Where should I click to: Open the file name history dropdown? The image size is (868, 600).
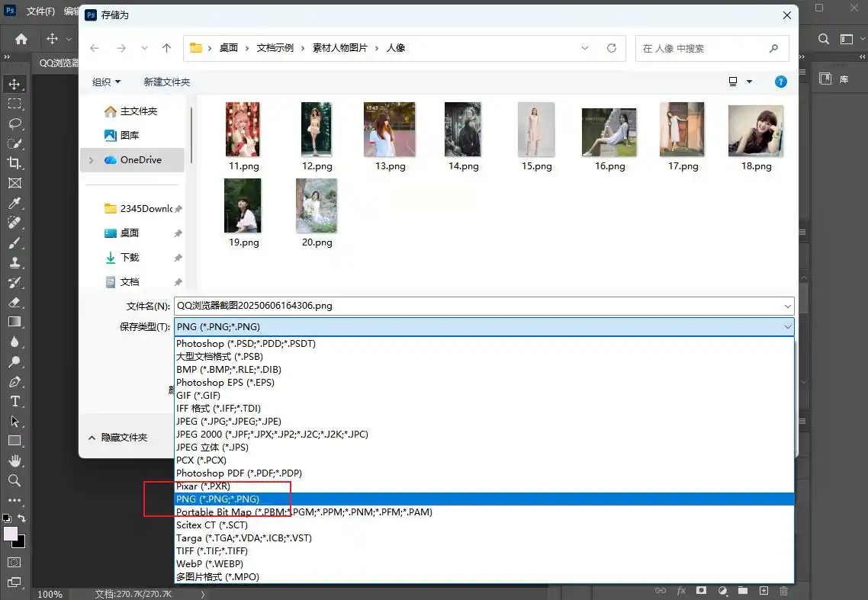pos(787,306)
